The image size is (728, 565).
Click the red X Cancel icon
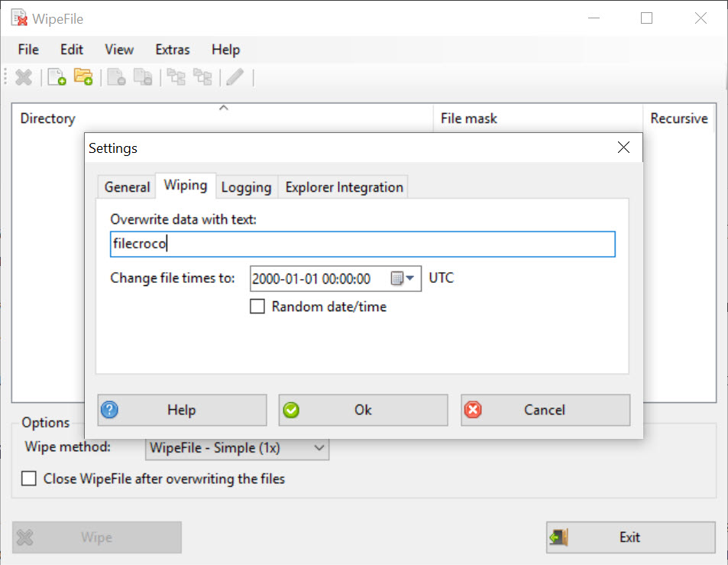(473, 410)
